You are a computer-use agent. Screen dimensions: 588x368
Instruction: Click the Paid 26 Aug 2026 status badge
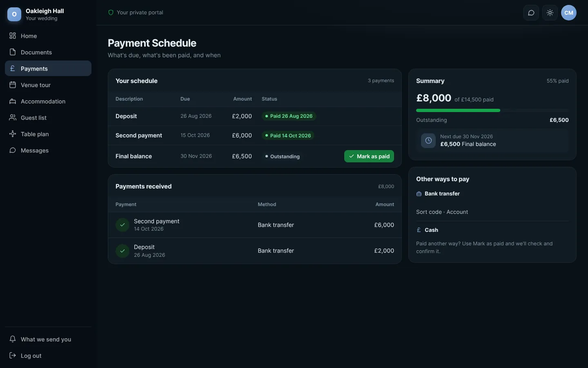[289, 116]
